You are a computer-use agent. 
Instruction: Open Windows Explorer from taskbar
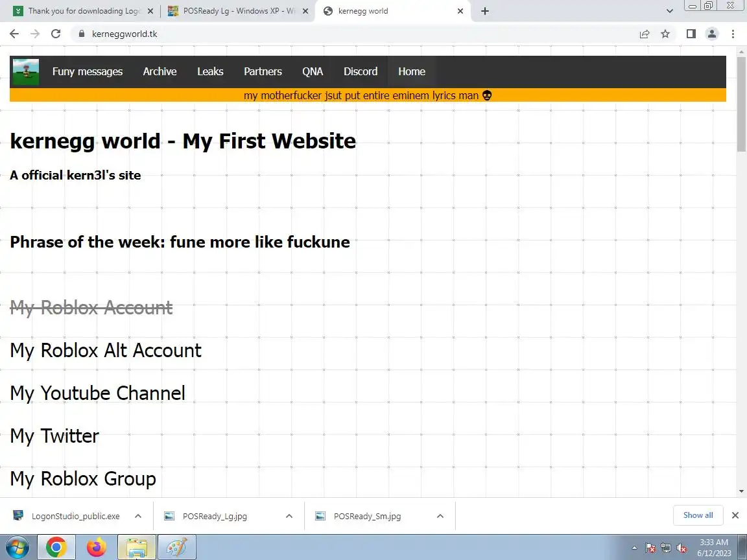pyautogui.click(x=137, y=547)
